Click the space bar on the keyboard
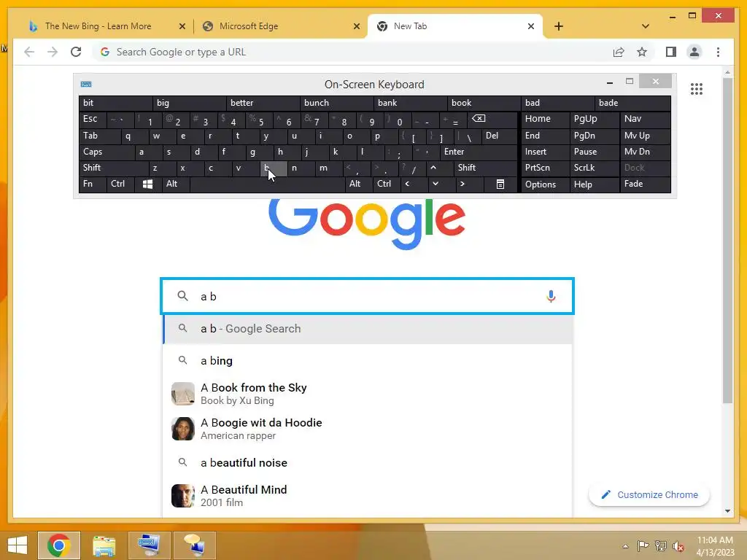The height and width of the screenshot is (560, 747). [267, 184]
